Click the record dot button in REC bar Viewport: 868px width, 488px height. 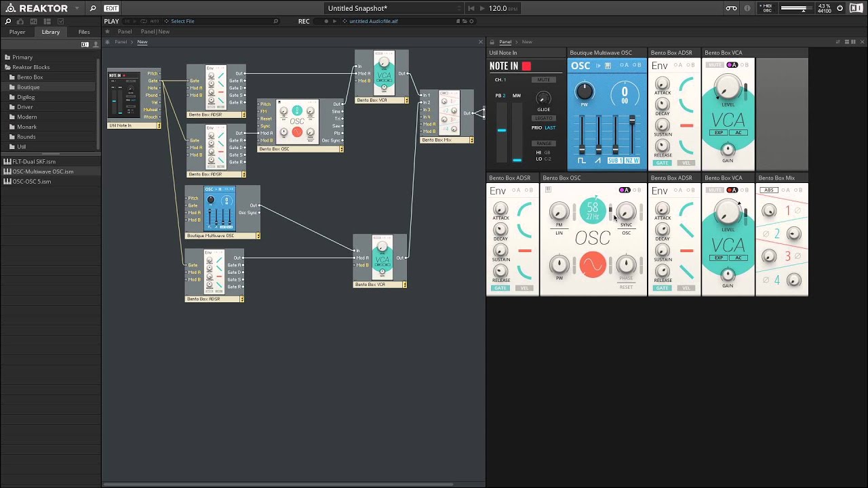[325, 21]
